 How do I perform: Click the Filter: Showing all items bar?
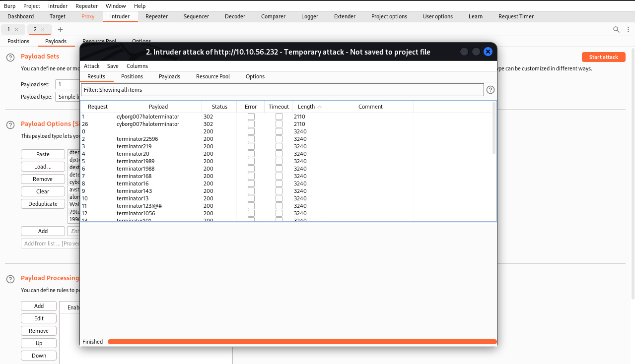coord(282,90)
